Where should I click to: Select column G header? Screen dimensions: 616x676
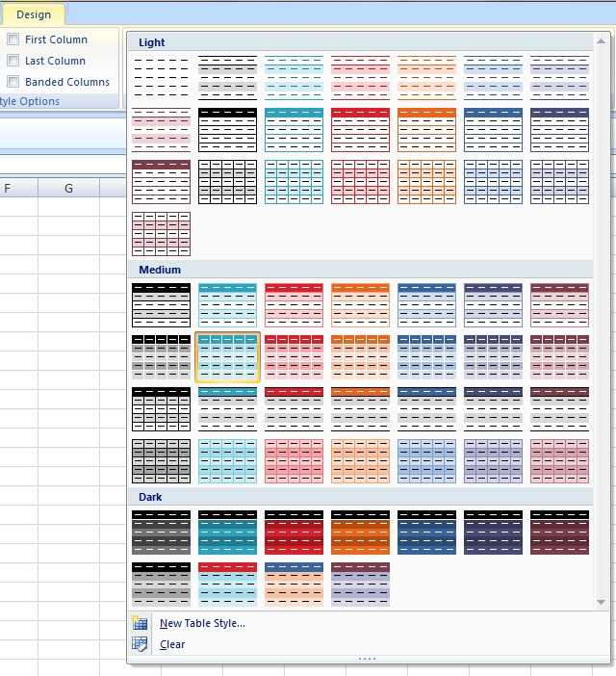point(68,189)
